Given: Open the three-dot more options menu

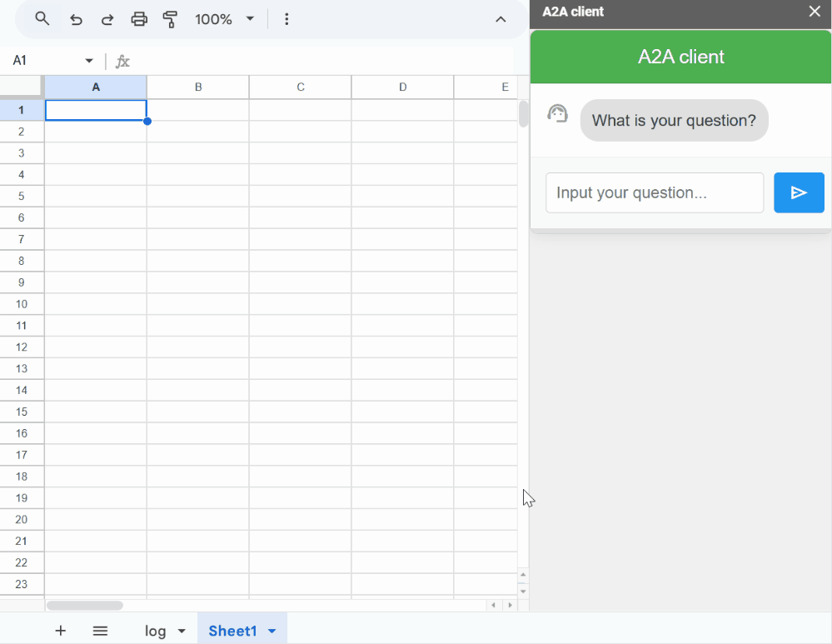Looking at the screenshot, I should (286, 19).
